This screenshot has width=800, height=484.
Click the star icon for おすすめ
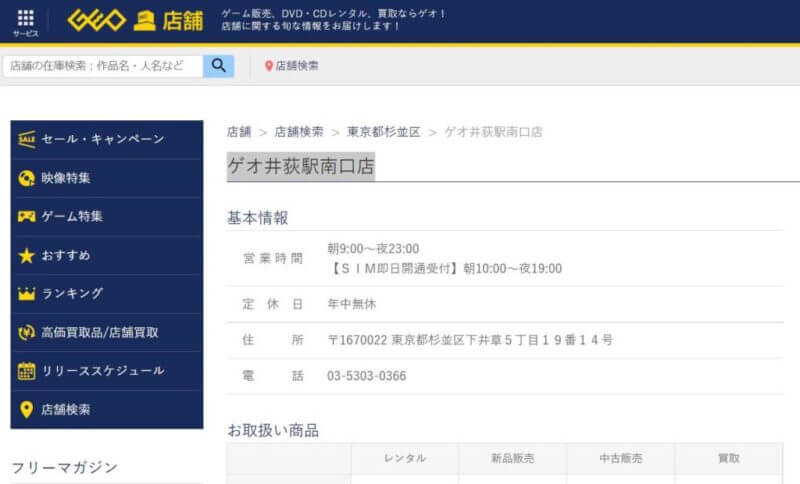tap(27, 255)
